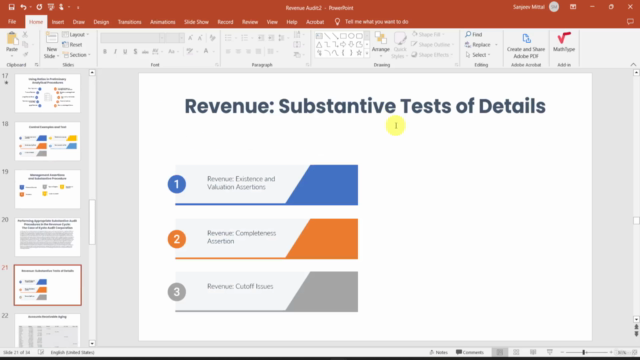Toggle Italic formatting
640x360 pixels.
tap(115, 51)
